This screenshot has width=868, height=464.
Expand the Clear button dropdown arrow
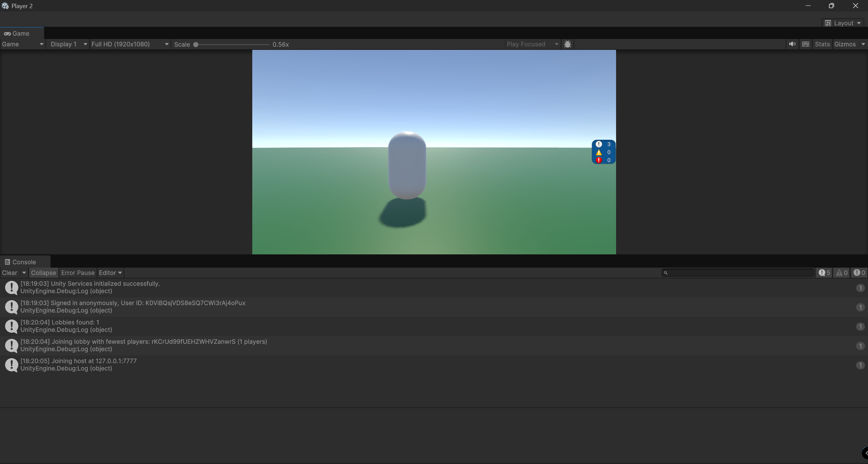pos(24,273)
